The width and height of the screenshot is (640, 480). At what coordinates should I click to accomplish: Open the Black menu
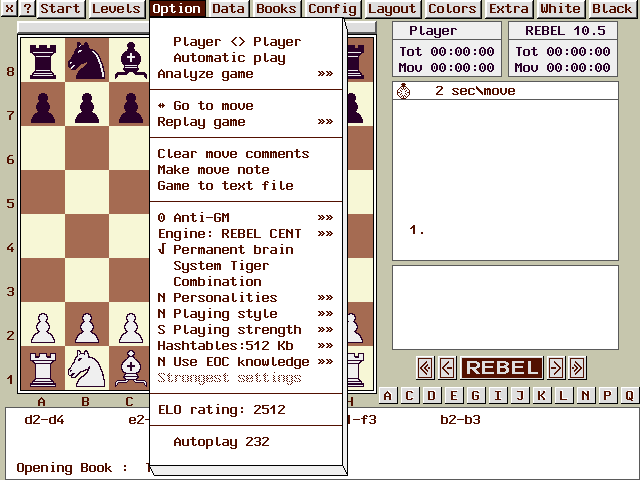coord(612,9)
